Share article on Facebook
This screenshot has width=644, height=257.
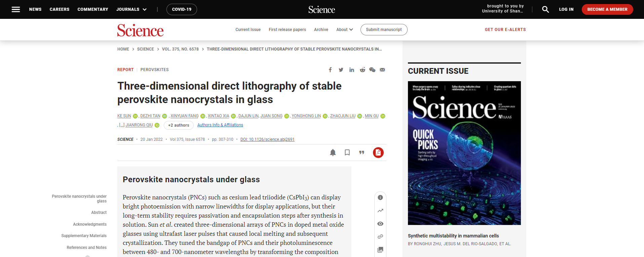(x=330, y=70)
